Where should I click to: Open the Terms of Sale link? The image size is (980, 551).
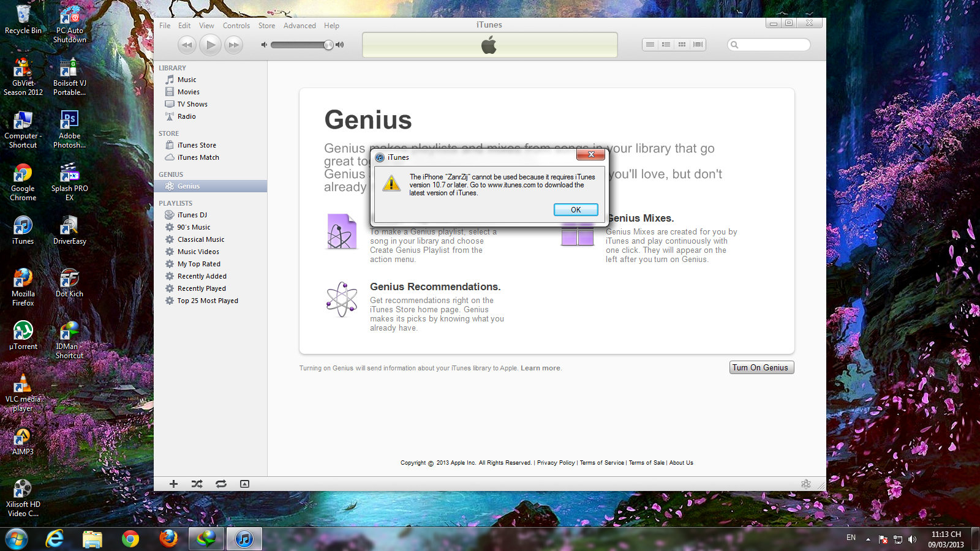tap(646, 463)
